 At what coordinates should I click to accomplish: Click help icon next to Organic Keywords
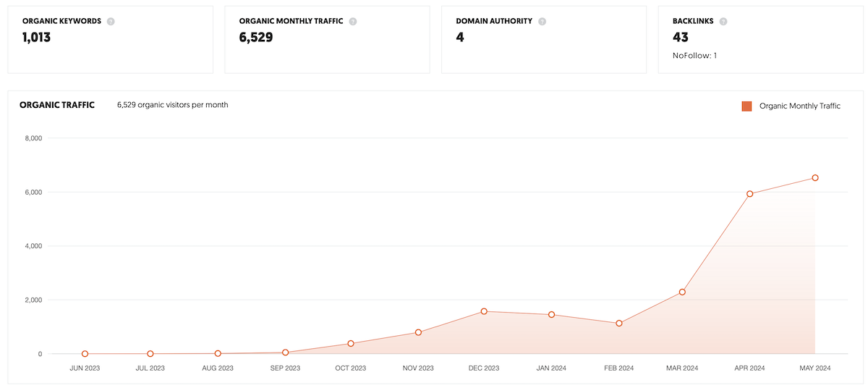point(111,22)
